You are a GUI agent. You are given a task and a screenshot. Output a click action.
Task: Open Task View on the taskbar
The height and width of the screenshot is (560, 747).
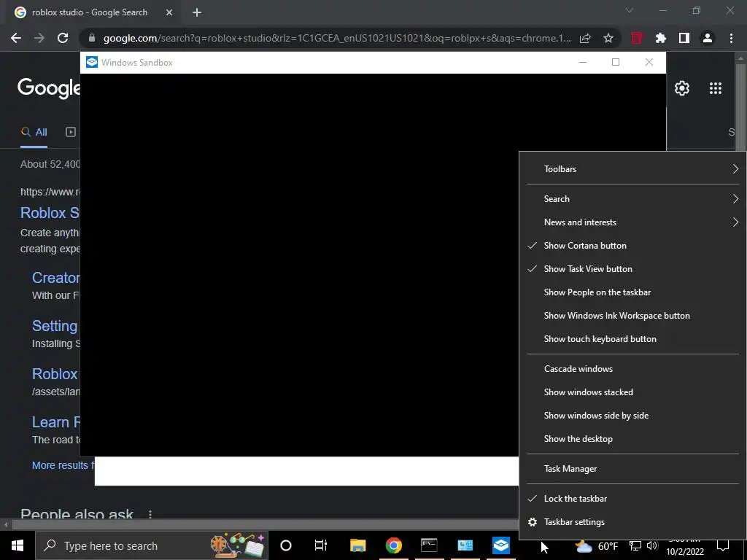click(x=321, y=545)
